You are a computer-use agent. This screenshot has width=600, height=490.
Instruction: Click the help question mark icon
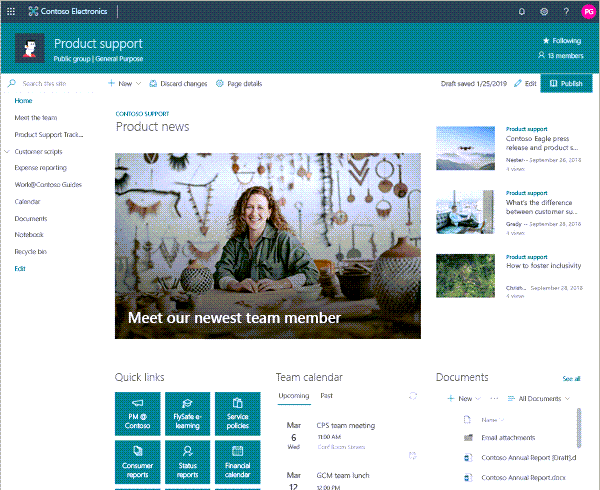point(565,12)
